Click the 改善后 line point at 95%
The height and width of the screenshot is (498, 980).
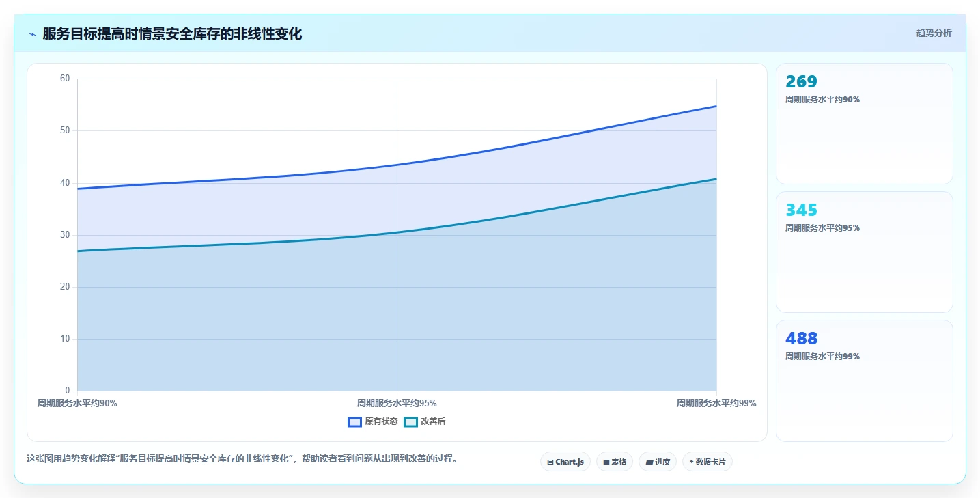click(x=397, y=232)
